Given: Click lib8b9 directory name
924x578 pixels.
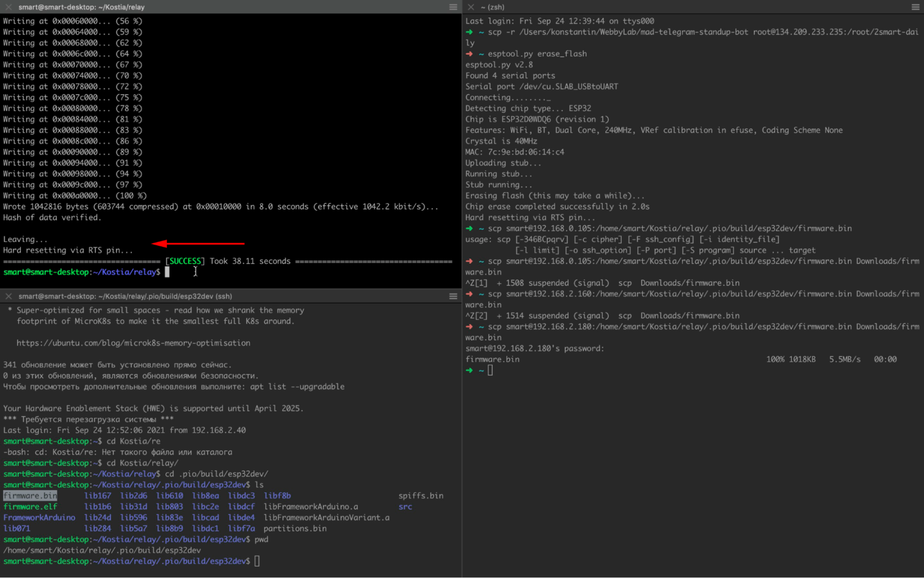Looking at the screenshot, I should 169,528.
